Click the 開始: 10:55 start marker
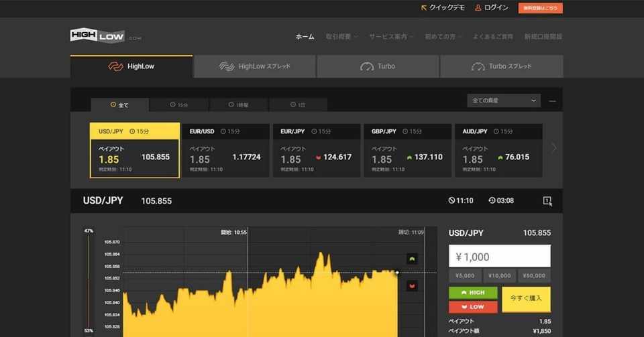This screenshot has height=337, width=644. click(233, 232)
